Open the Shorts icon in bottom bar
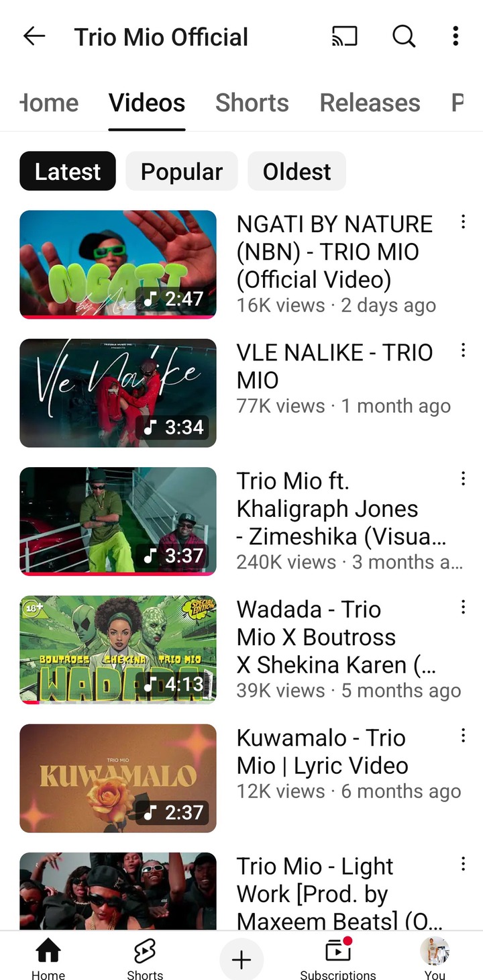The image size is (483, 980). click(145, 950)
